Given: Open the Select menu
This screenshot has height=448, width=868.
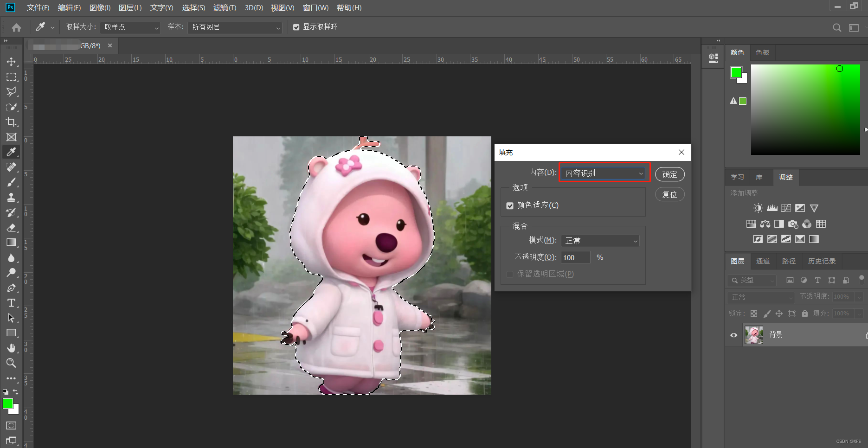Looking at the screenshot, I should (193, 8).
